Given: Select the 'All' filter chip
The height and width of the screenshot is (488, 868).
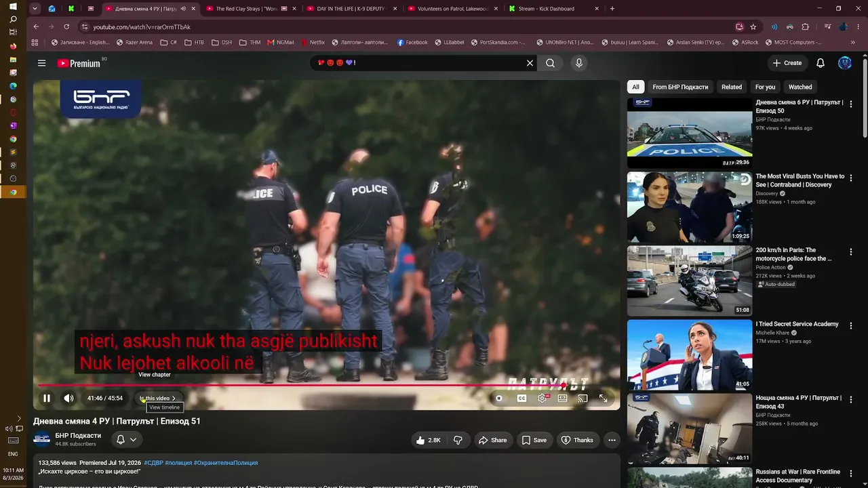Looking at the screenshot, I should 635,87.
